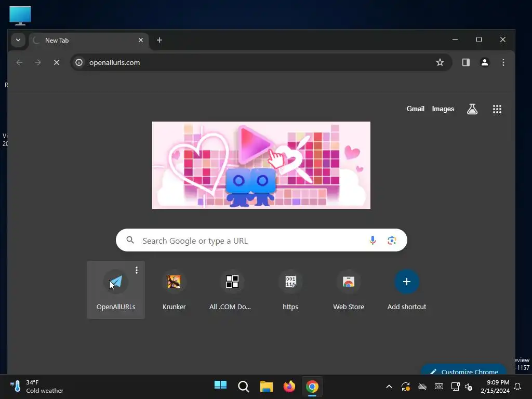View site information icon in address bar
Image resolution: width=532 pixels, height=399 pixels.
tap(79, 62)
